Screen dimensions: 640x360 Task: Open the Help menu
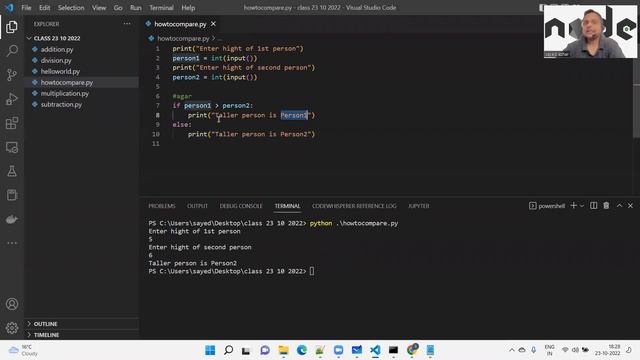[188, 8]
